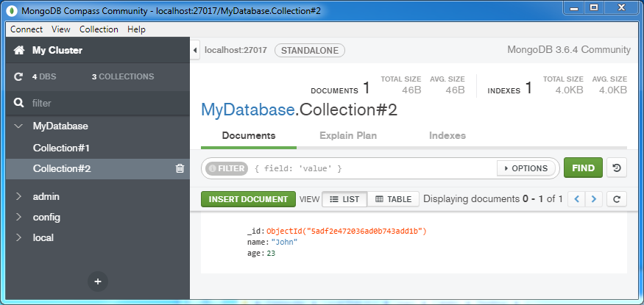Click the INDEXES count 1

(x=528, y=88)
